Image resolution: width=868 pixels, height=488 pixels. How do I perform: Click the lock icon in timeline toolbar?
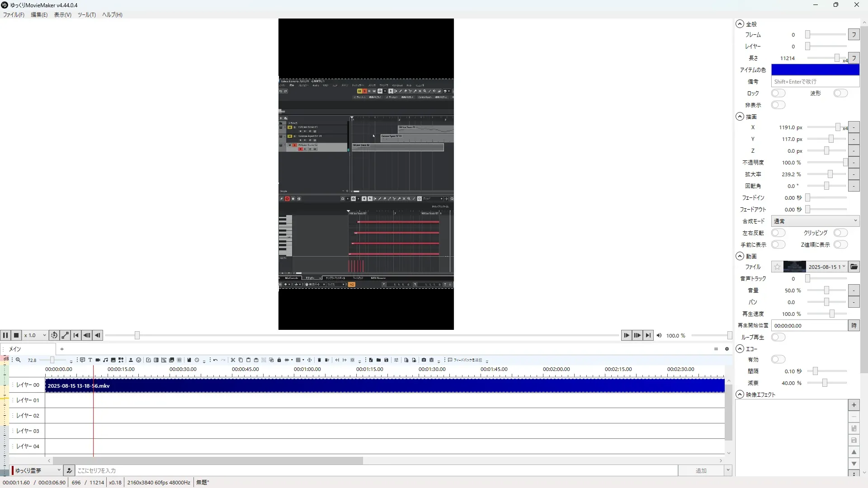click(x=279, y=360)
